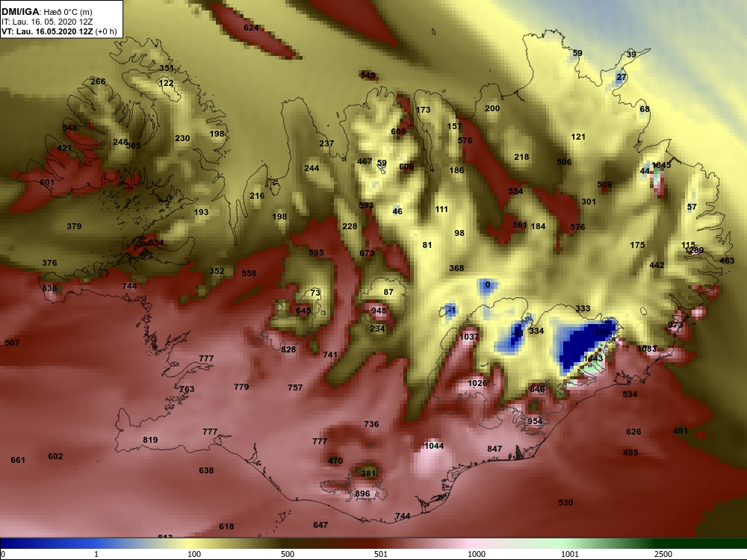Image resolution: width=747 pixels, height=560 pixels.
Task: Click the map value '230'
Action: (182, 139)
